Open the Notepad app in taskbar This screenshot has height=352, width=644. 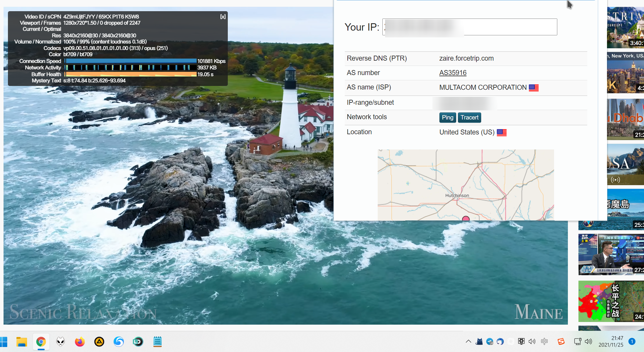pyautogui.click(x=158, y=342)
